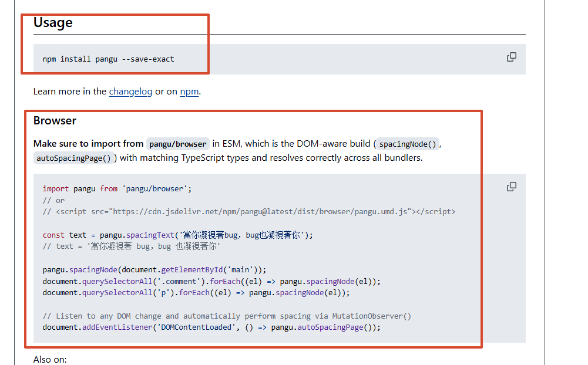Open the npm link
Image resolution: width=588 pixels, height=365 pixels.
[189, 92]
